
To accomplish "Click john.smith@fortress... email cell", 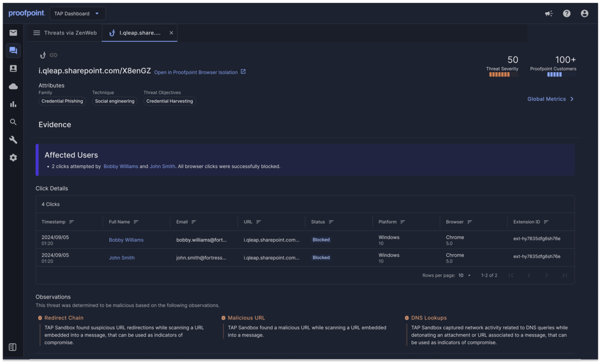I will (x=201, y=258).
